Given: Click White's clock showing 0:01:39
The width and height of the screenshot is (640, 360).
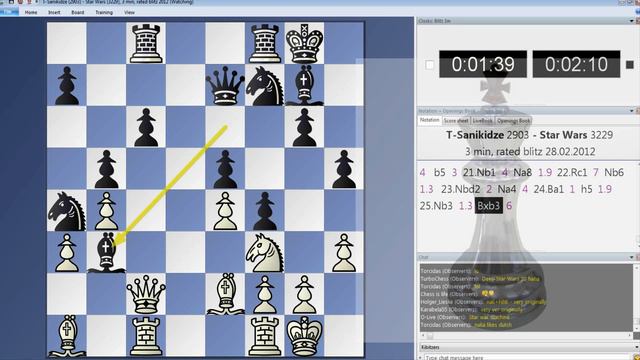Looking at the screenshot, I should 483,64.
